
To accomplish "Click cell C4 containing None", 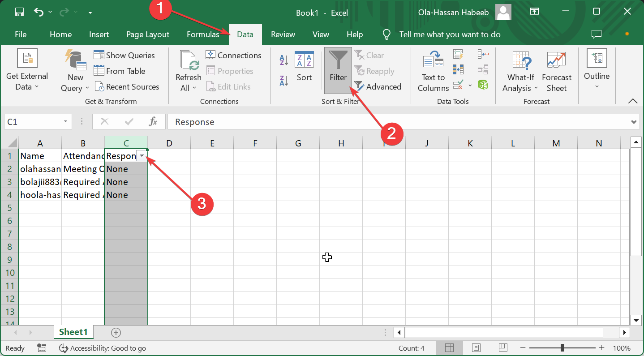I will pos(126,195).
